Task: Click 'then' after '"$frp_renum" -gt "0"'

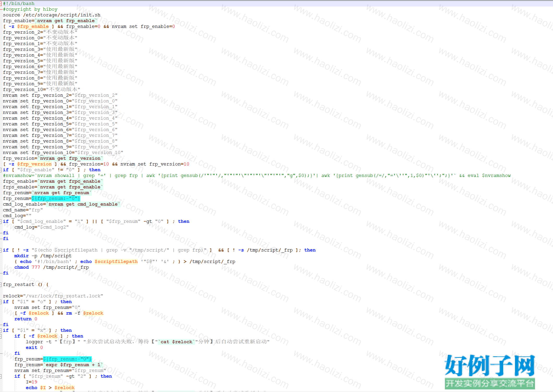Action: pos(184,221)
